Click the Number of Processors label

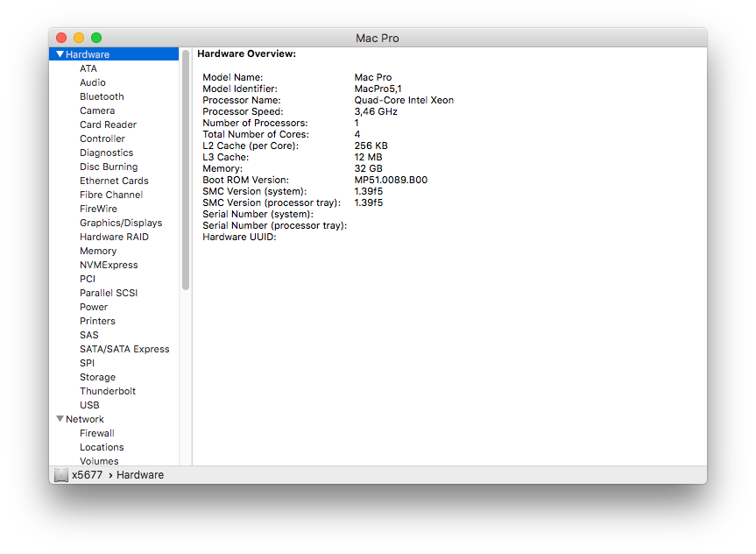tap(255, 123)
